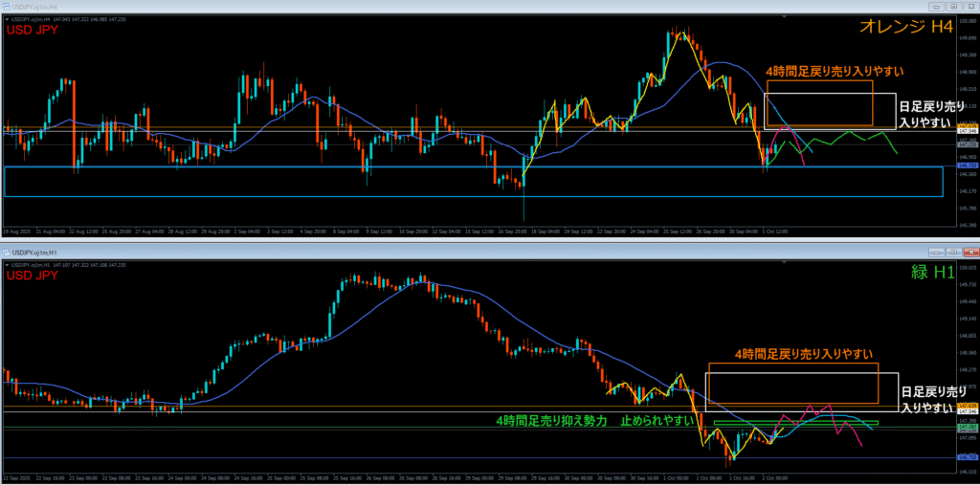Click '19 Aug 2025' on H4 time axis
The width and height of the screenshot is (980, 485).
(16, 231)
